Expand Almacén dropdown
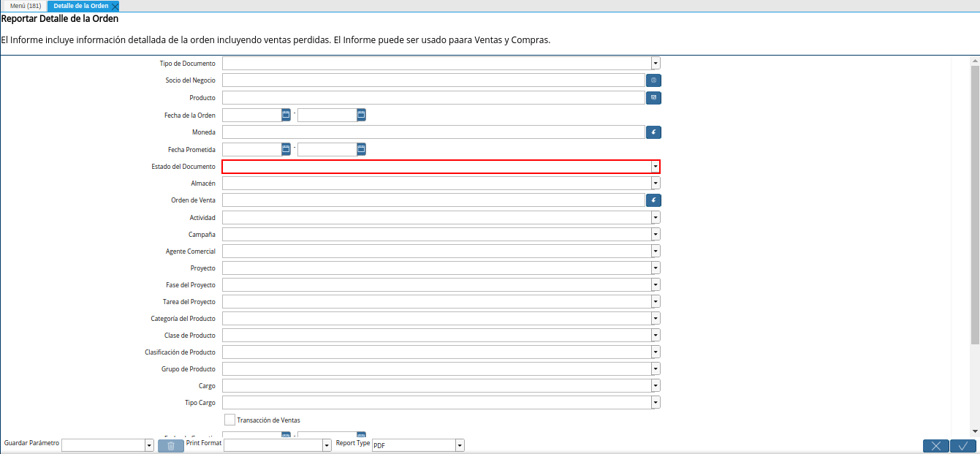The width and height of the screenshot is (980, 454). point(656,184)
